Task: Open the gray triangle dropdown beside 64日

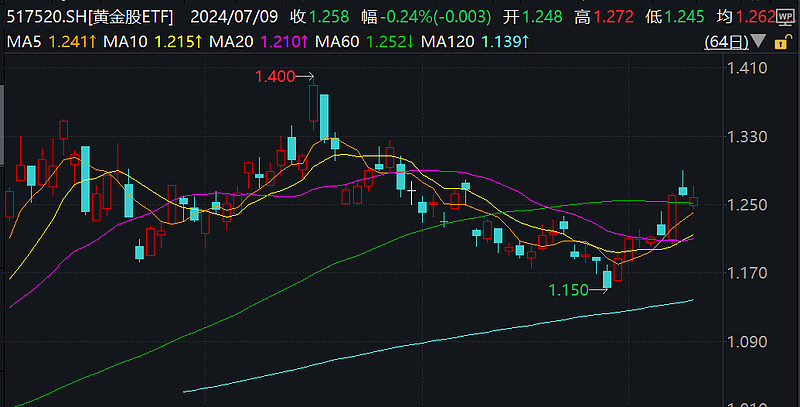Action: pos(759,41)
